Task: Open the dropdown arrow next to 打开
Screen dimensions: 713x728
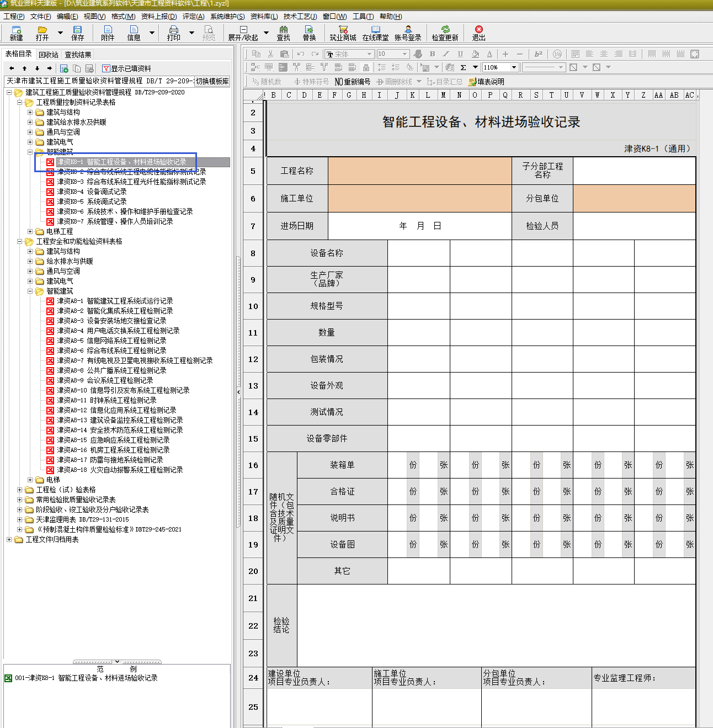Action: [x=60, y=33]
